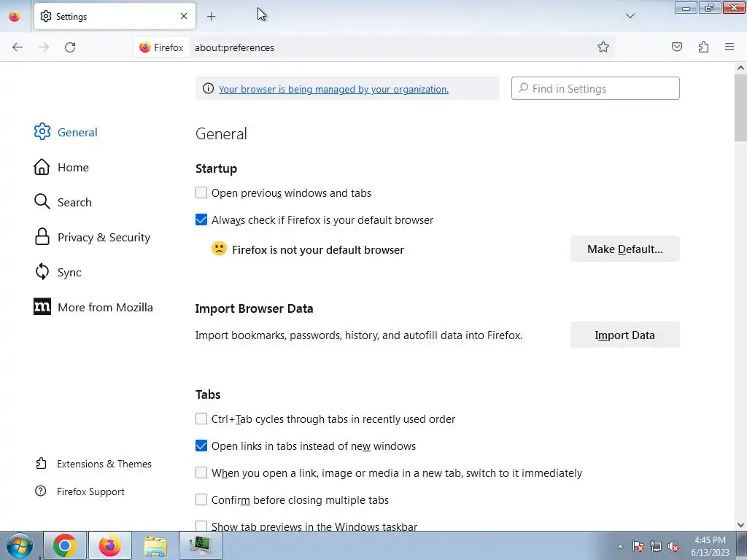
Task: Click the monitor application taskbar icon
Action: point(200,545)
